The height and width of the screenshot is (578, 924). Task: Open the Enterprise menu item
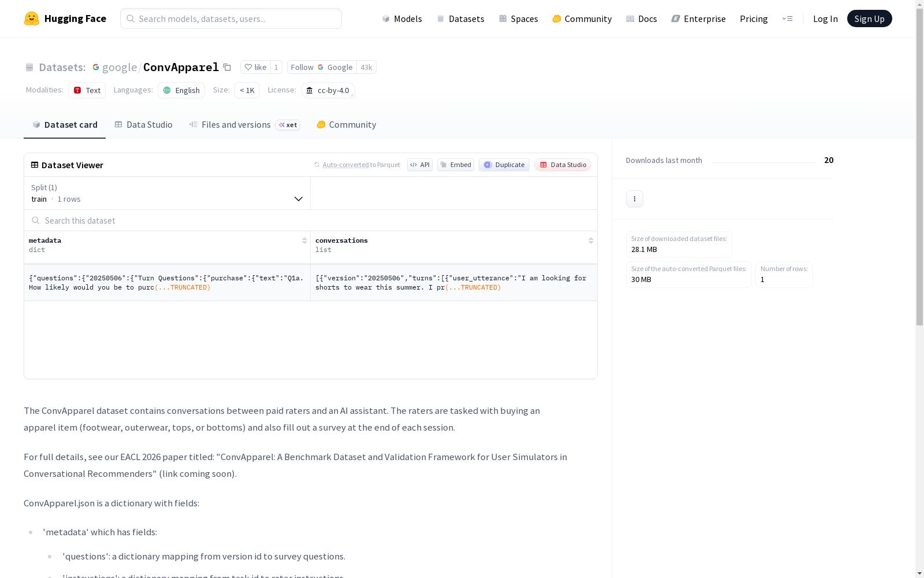coord(698,18)
